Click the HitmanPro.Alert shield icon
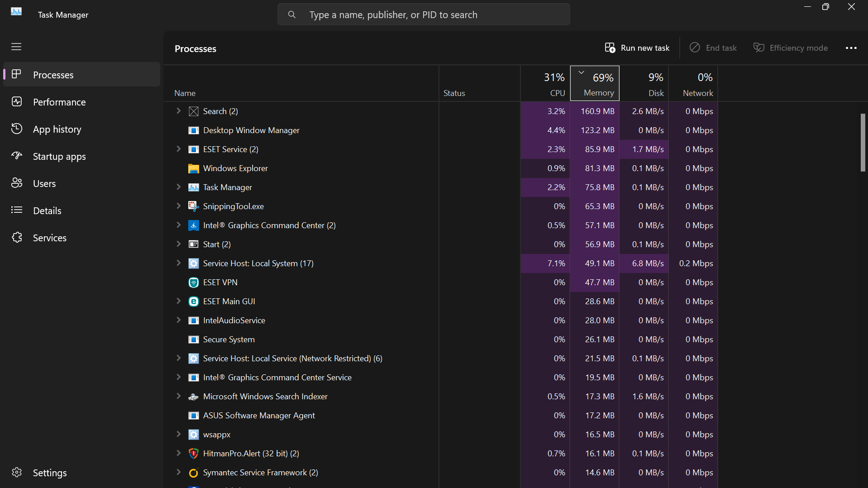The height and width of the screenshot is (488, 868). pos(193,454)
